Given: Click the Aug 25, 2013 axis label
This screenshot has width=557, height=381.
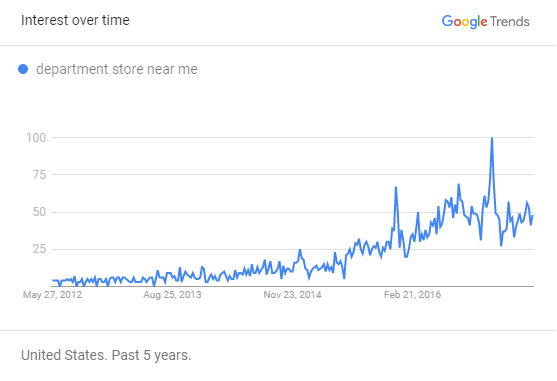Looking at the screenshot, I should 172,295.
